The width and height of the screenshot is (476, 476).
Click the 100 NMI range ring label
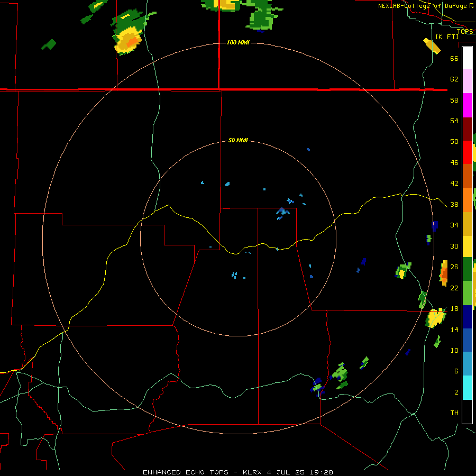238,42
